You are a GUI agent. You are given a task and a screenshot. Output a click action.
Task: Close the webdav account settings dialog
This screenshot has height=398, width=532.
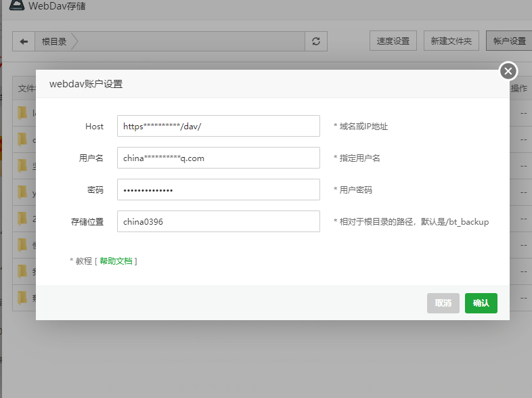click(x=508, y=71)
